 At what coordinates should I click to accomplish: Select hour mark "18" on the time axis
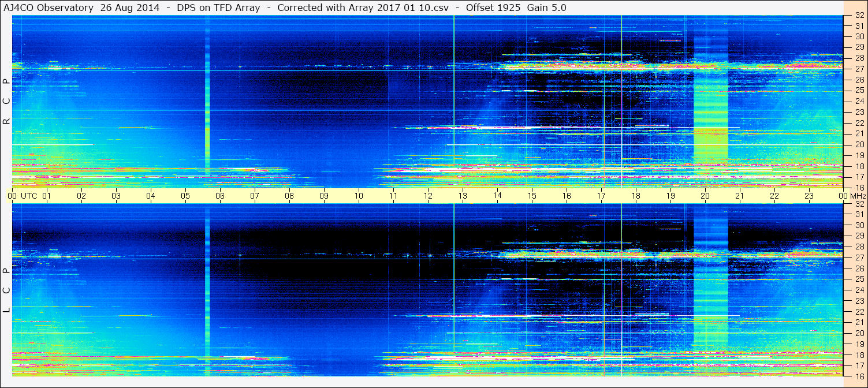click(x=636, y=196)
